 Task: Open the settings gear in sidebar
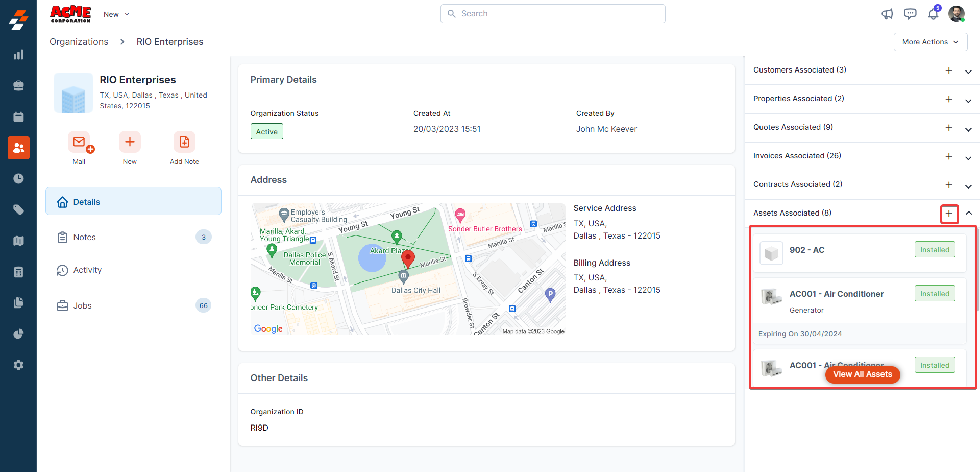click(x=18, y=365)
